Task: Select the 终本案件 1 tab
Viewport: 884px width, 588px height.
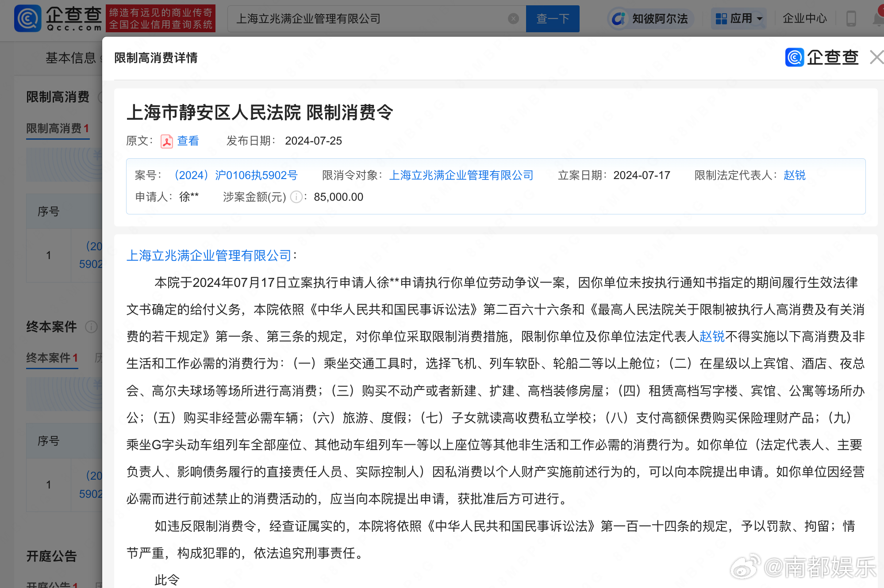Action: coord(52,358)
